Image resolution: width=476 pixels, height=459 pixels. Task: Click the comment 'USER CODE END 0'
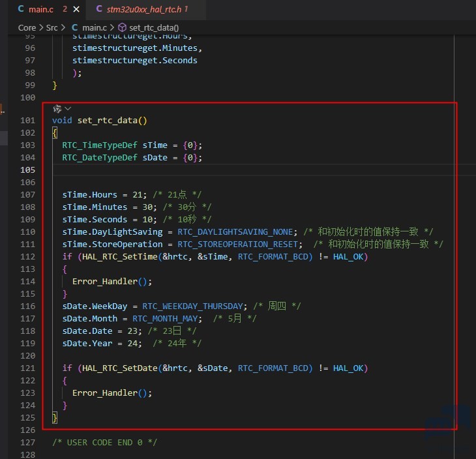point(105,442)
